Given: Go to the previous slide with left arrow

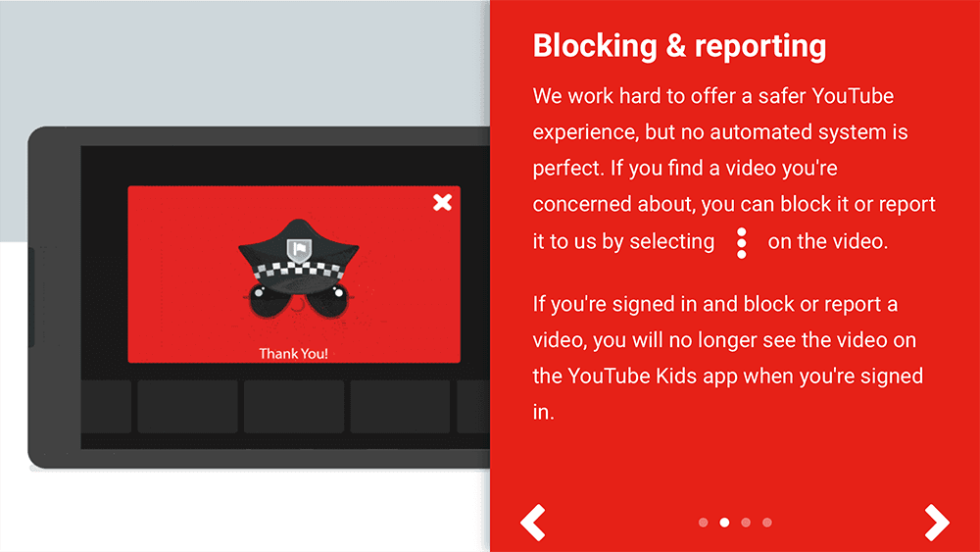Looking at the screenshot, I should (x=532, y=523).
